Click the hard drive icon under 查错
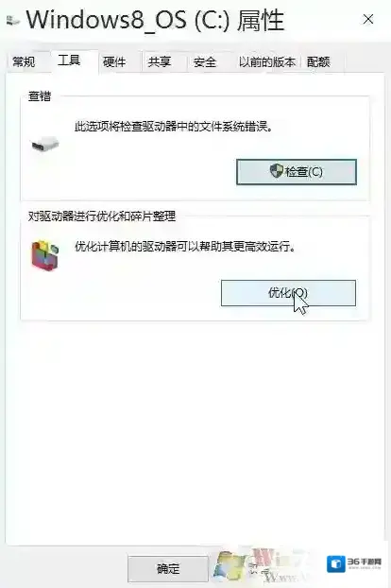 pos(45,144)
